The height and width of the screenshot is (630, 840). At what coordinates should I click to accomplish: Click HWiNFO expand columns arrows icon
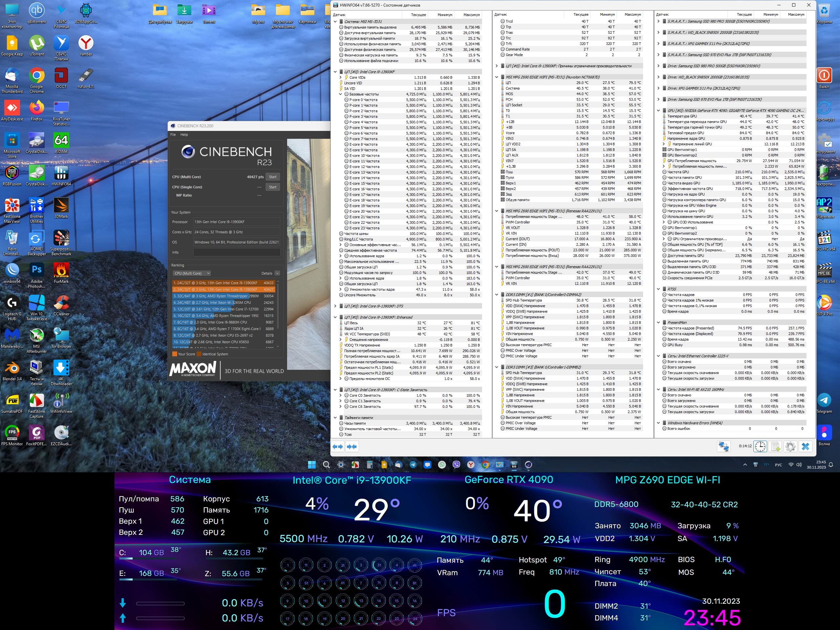[337, 447]
